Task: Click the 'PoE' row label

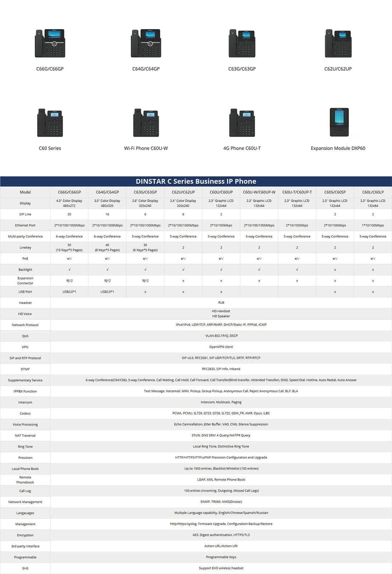Action: click(x=25, y=259)
